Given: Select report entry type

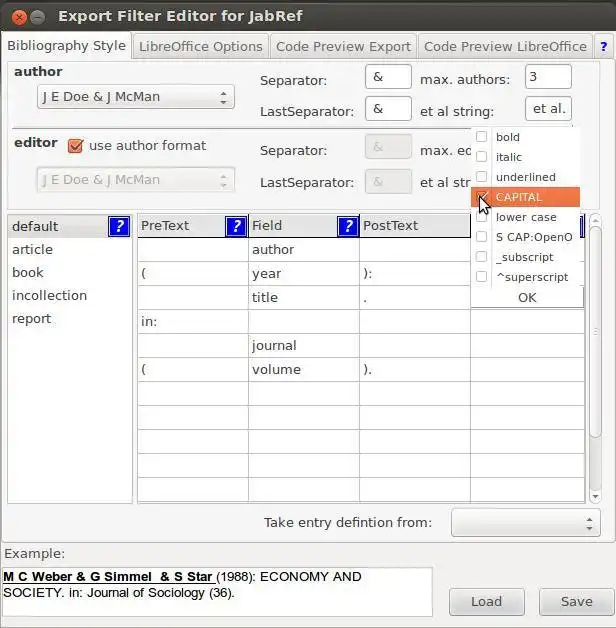Looking at the screenshot, I should click(70, 319).
